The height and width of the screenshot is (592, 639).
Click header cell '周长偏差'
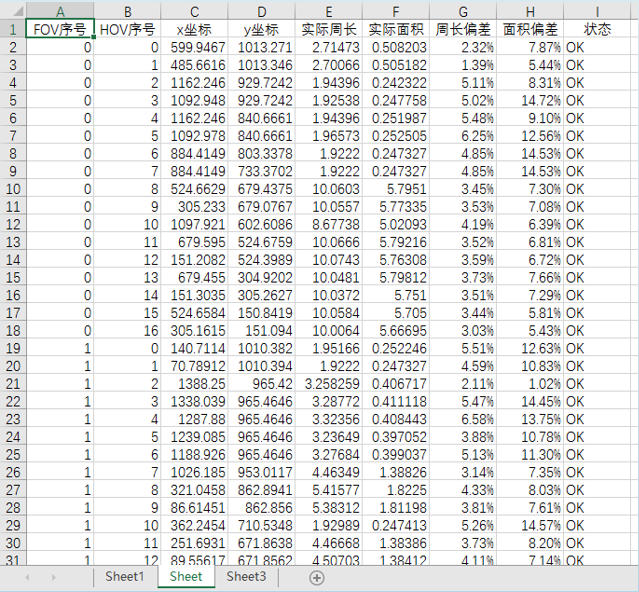coord(463,29)
